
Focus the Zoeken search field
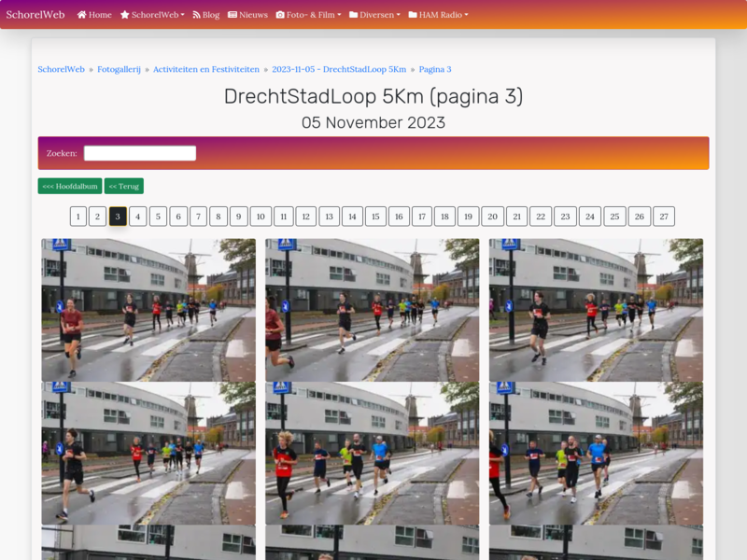tap(140, 153)
